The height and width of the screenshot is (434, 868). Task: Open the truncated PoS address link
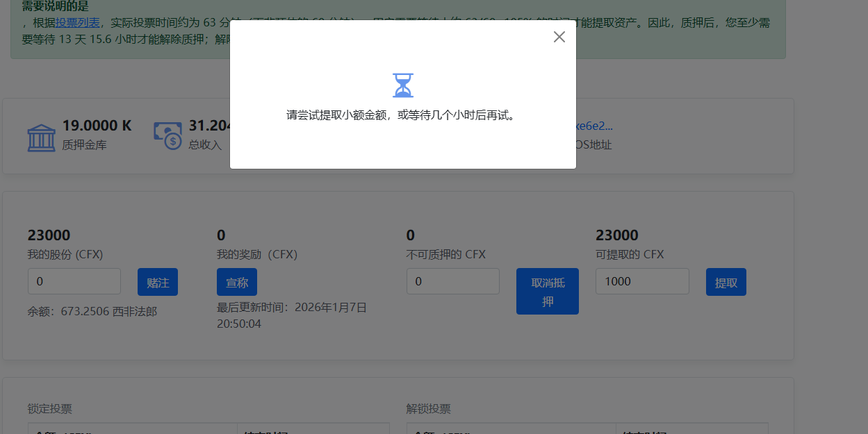click(595, 126)
